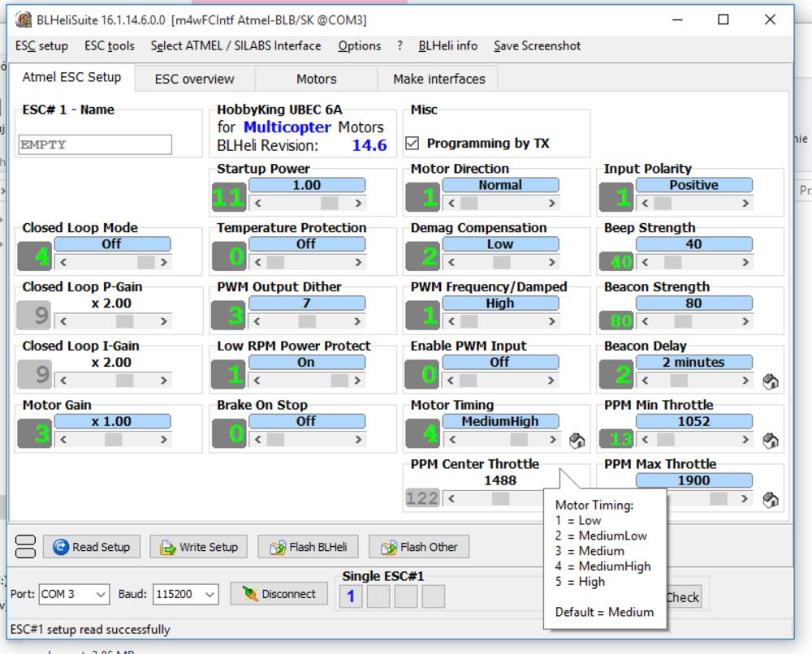Open the ESC setup menu
The width and height of the screenshot is (812, 654).
[41, 46]
